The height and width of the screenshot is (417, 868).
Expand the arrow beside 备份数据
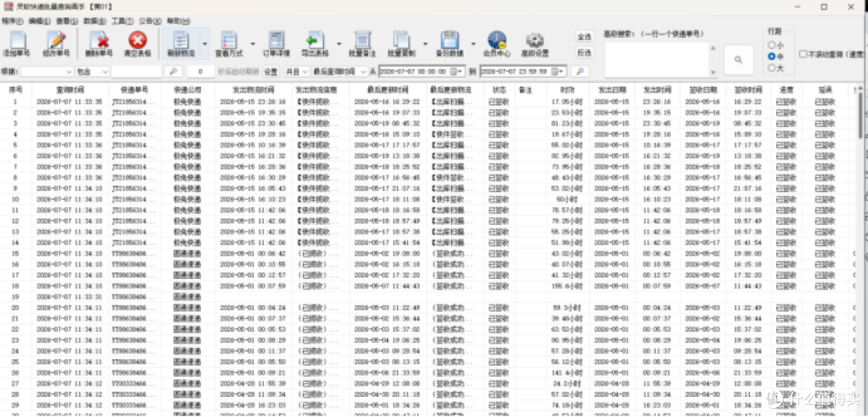click(473, 43)
